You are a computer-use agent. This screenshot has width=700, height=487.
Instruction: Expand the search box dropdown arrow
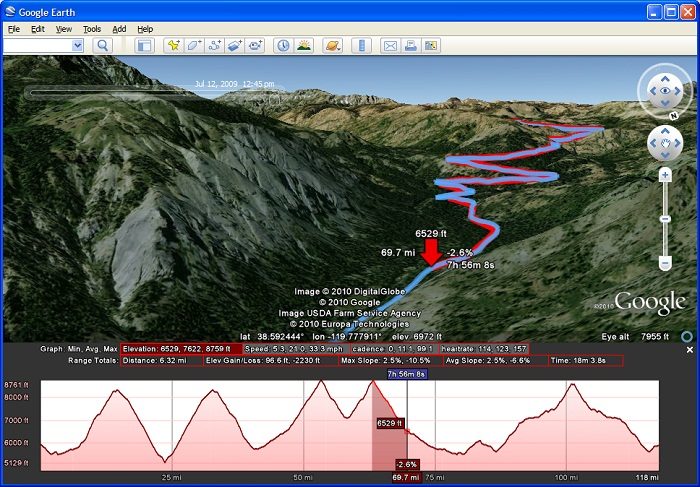[x=77, y=45]
